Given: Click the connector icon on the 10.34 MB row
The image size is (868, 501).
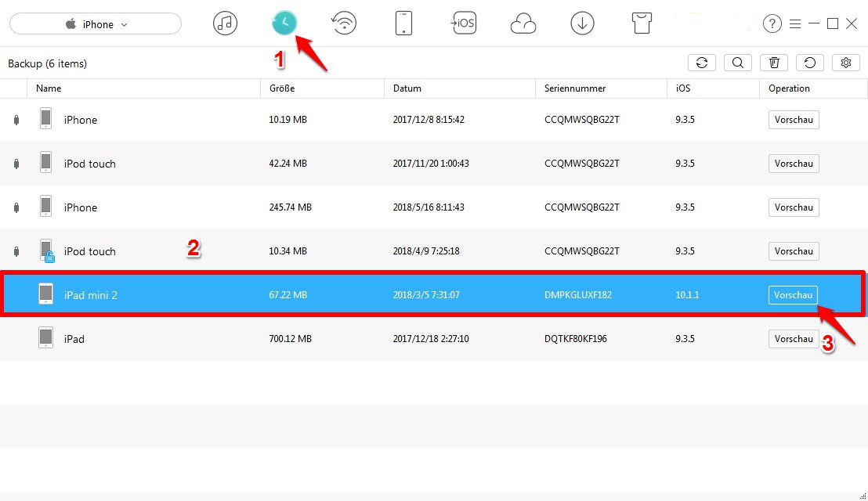Looking at the screenshot, I should [16, 251].
